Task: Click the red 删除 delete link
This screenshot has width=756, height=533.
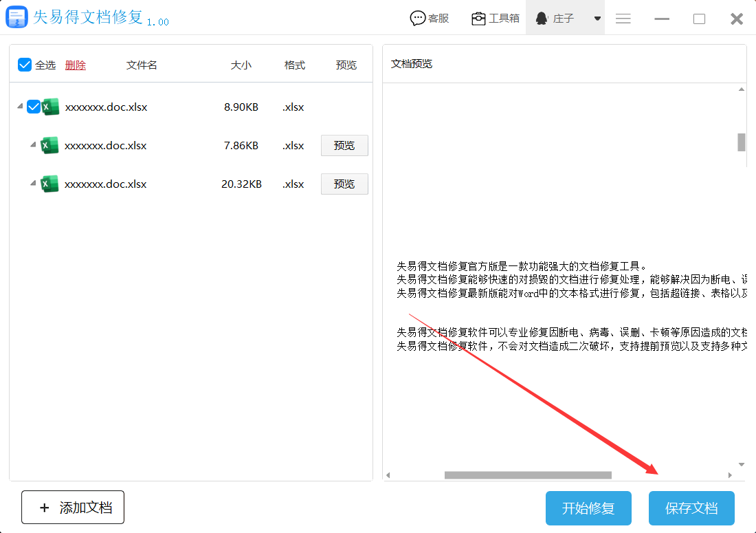Action: 75,65
